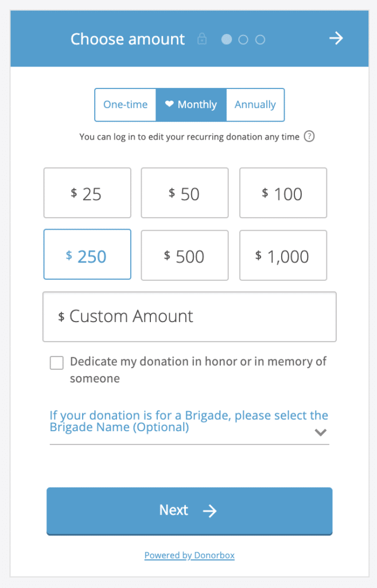The width and height of the screenshot is (377, 588).
Task: Click the heart icon on the Monthly tab
Action: (169, 104)
